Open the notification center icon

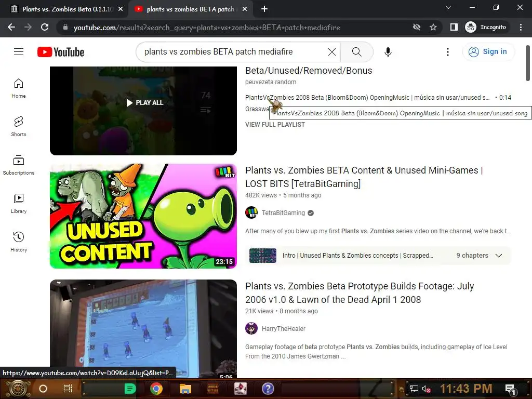click(510, 389)
